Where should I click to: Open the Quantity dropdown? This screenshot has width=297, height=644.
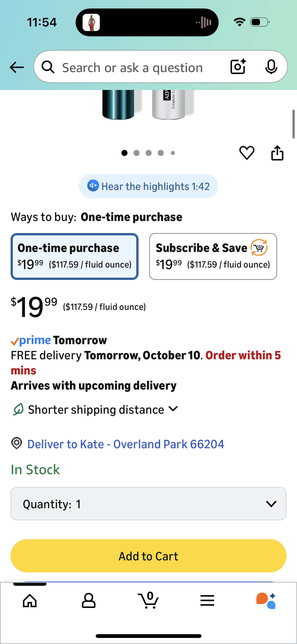148,504
